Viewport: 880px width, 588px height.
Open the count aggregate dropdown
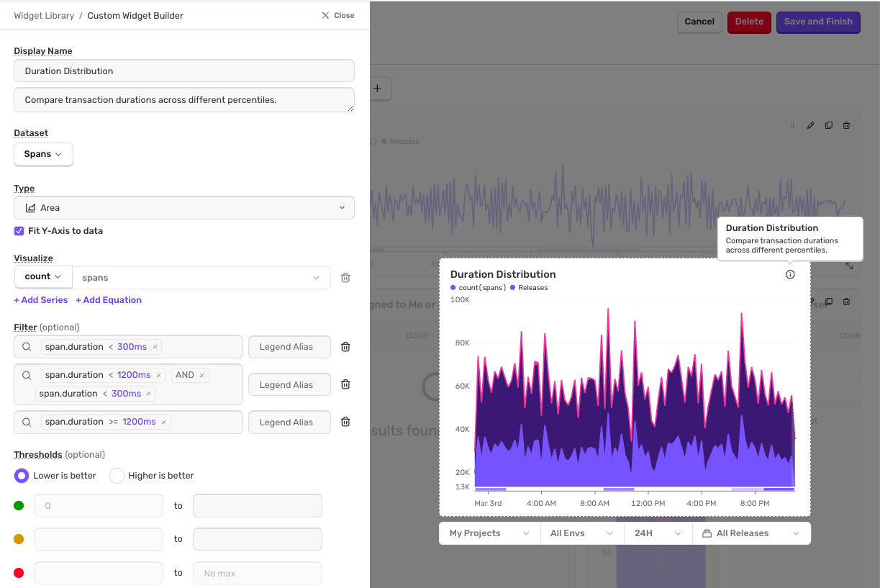click(x=43, y=276)
